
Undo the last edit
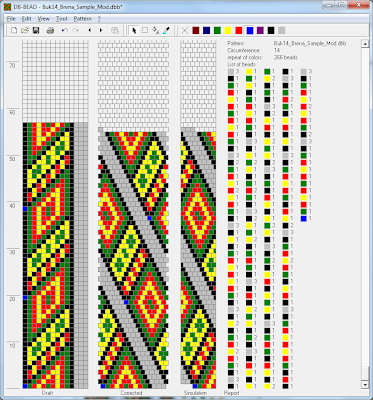65,31
